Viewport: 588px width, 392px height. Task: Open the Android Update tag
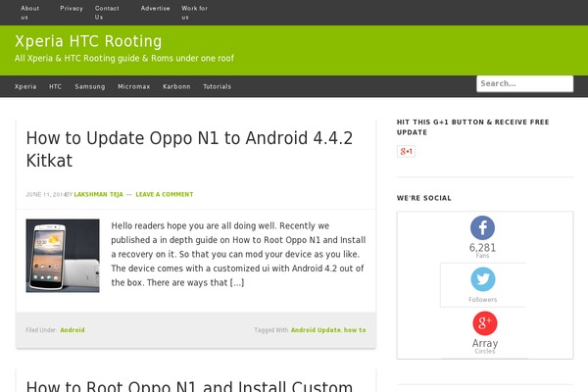pyautogui.click(x=316, y=330)
